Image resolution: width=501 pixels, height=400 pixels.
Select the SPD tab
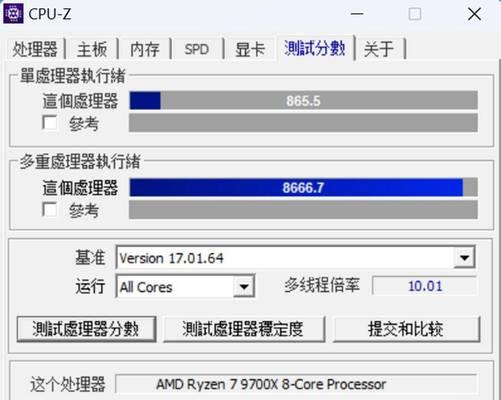(x=197, y=49)
